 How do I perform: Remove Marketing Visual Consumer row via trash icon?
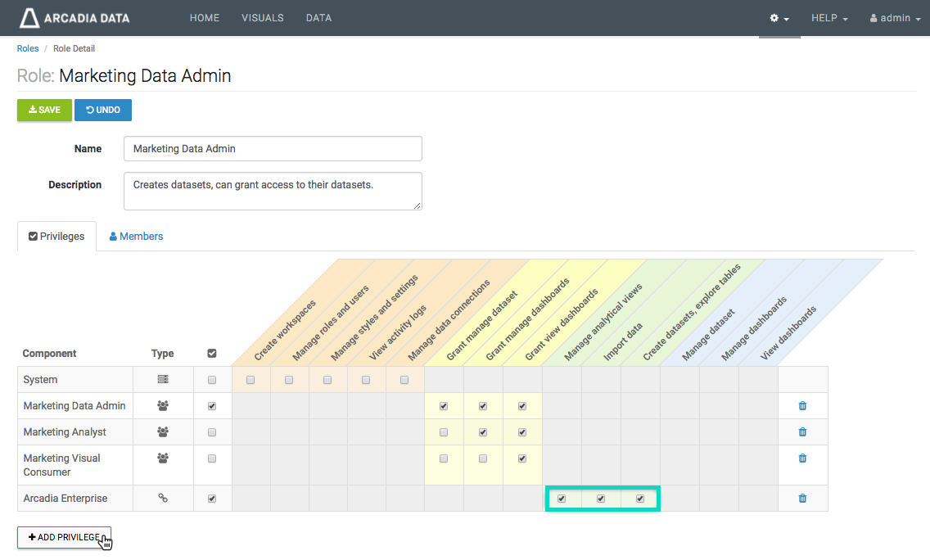(802, 458)
